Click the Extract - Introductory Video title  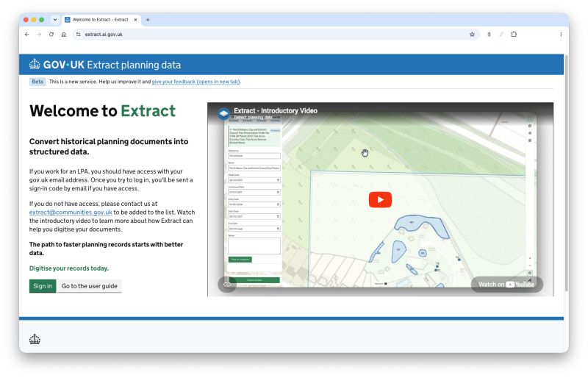(276, 111)
